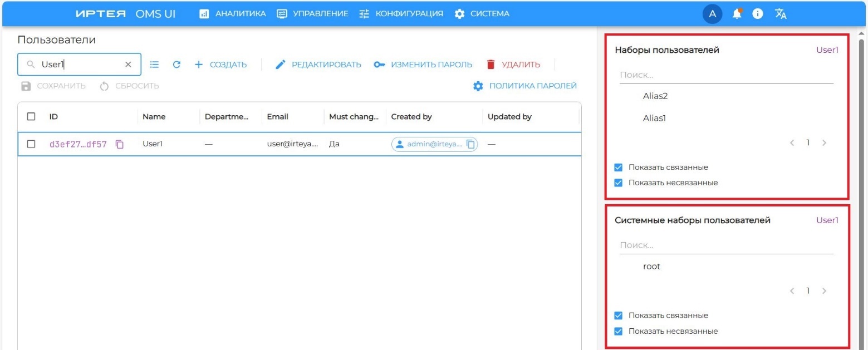Open the list view columns icon
This screenshot has height=350, width=868.
tap(155, 65)
